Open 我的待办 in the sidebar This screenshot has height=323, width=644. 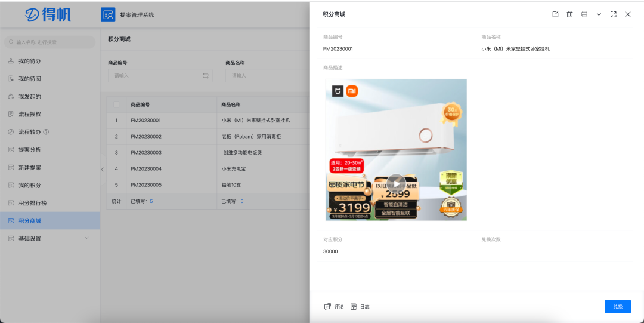(49, 61)
